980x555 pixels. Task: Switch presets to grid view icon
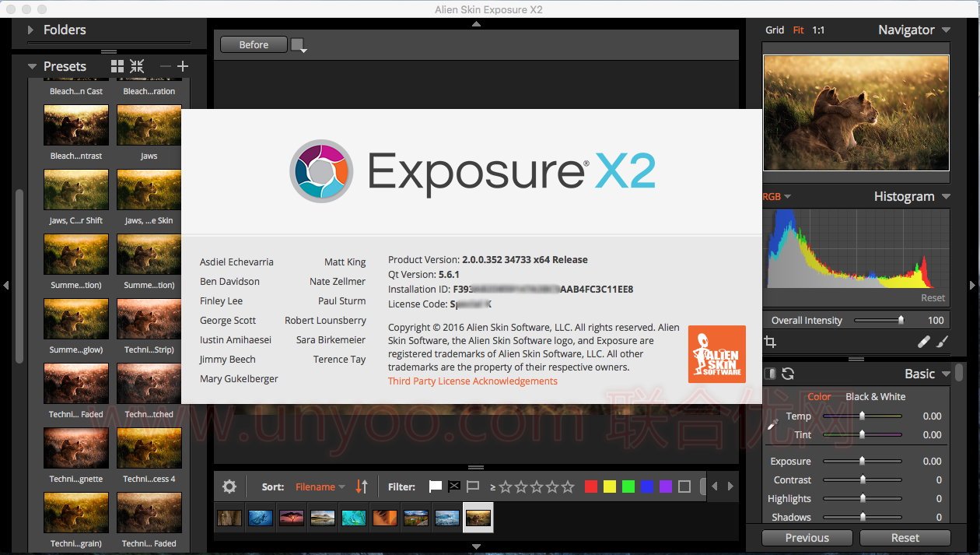pyautogui.click(x=117, y=66)
